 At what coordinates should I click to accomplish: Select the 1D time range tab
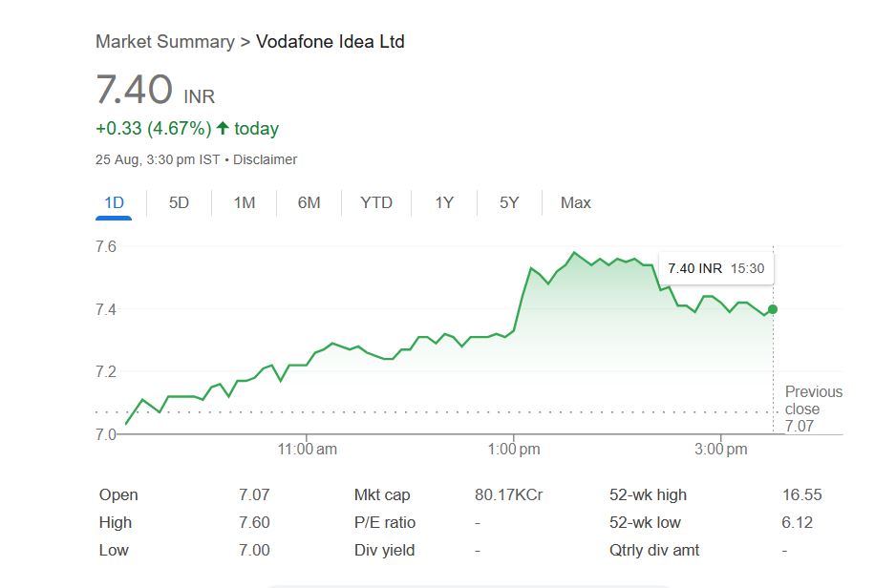(x=113, y=202)
